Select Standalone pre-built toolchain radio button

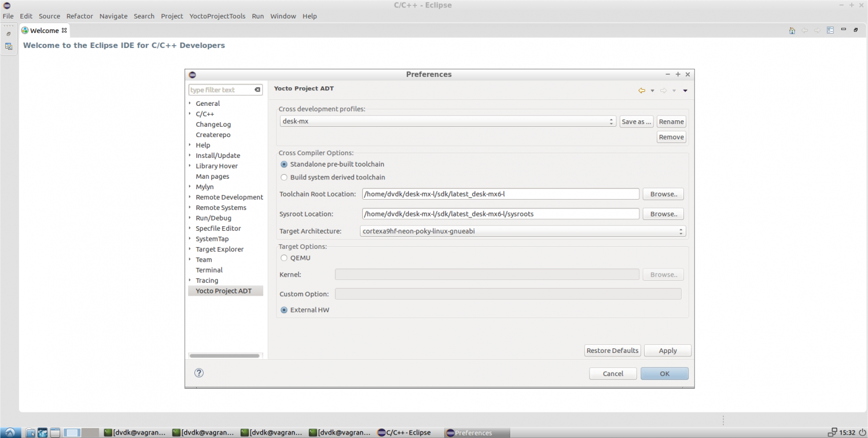point(284,164)
